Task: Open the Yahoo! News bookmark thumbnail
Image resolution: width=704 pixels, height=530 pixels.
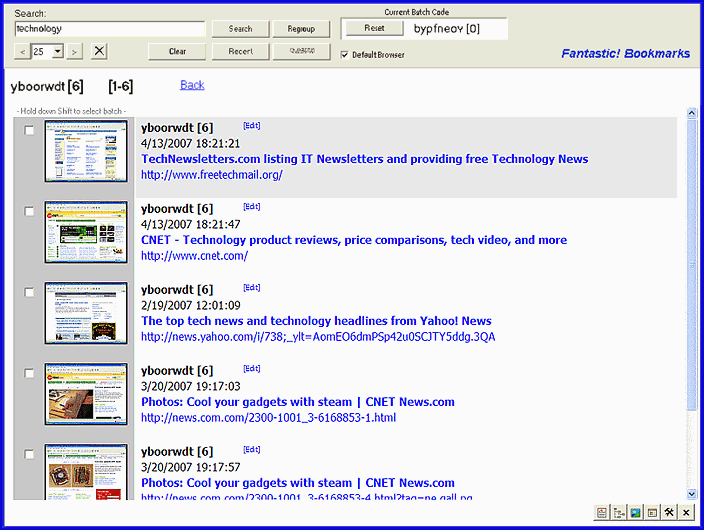Action: click(x=86, y=313)
